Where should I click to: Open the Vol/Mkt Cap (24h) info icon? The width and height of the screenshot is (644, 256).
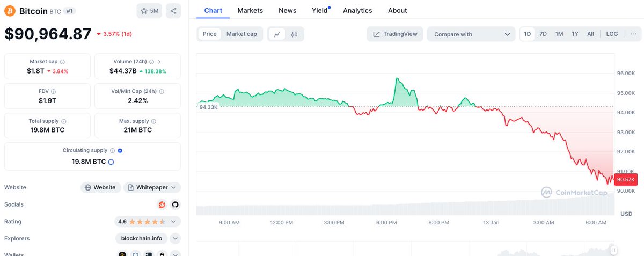pos(162,92)
